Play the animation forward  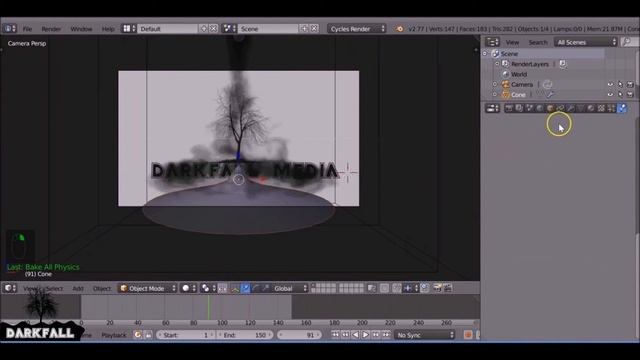[x=365, y=335]
